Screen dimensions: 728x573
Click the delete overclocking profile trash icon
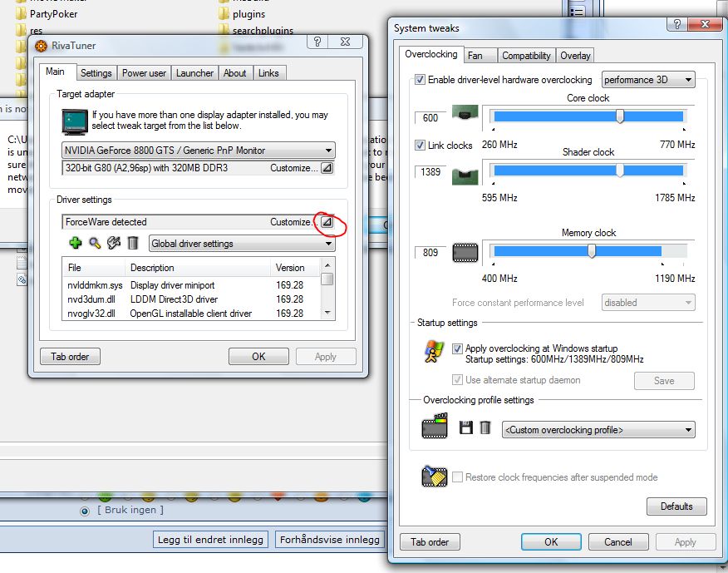tap(485, 427)
